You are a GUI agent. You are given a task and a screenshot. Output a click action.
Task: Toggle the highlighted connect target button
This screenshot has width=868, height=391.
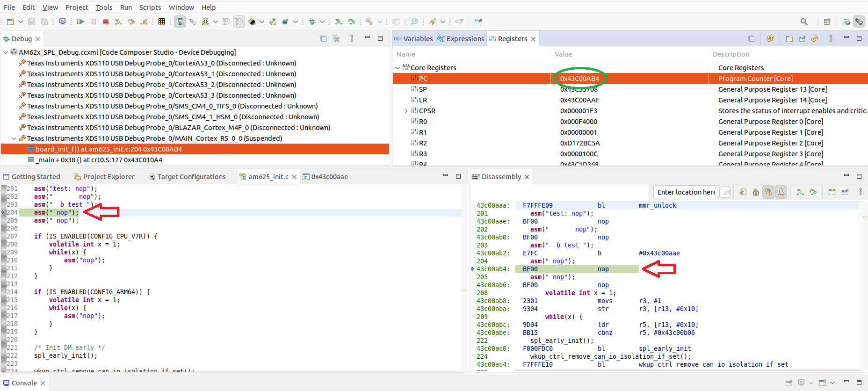(180, 22)
